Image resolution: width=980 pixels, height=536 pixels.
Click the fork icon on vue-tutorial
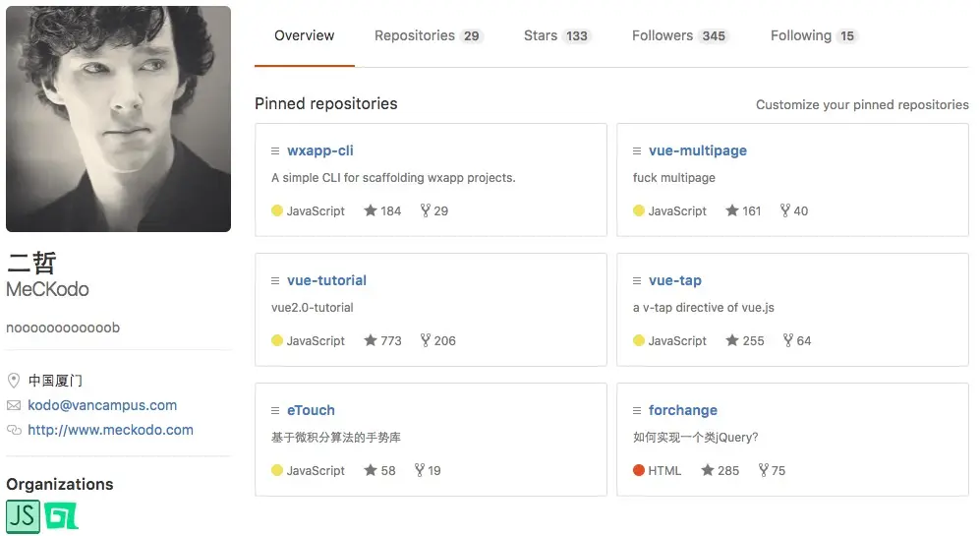click(426, 340)
